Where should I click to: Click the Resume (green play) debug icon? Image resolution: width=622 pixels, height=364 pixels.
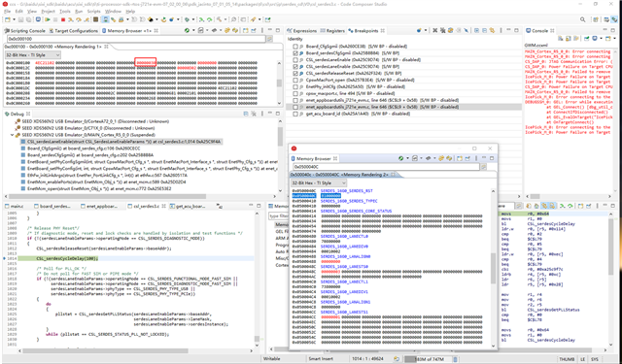click(48, 19)
